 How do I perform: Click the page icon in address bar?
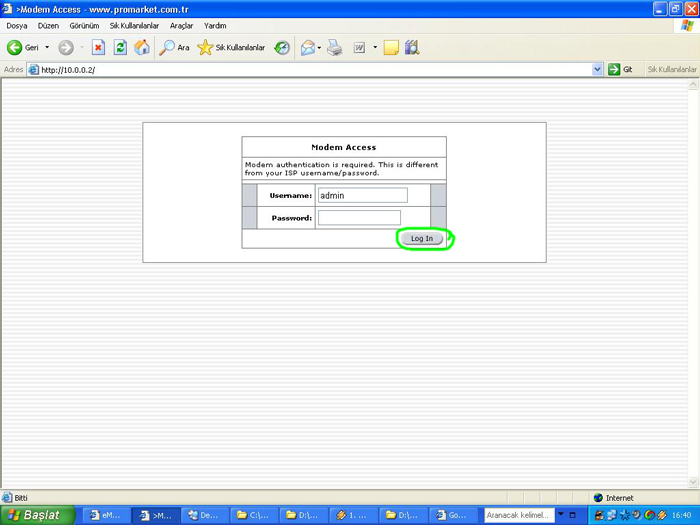(33, 70)
